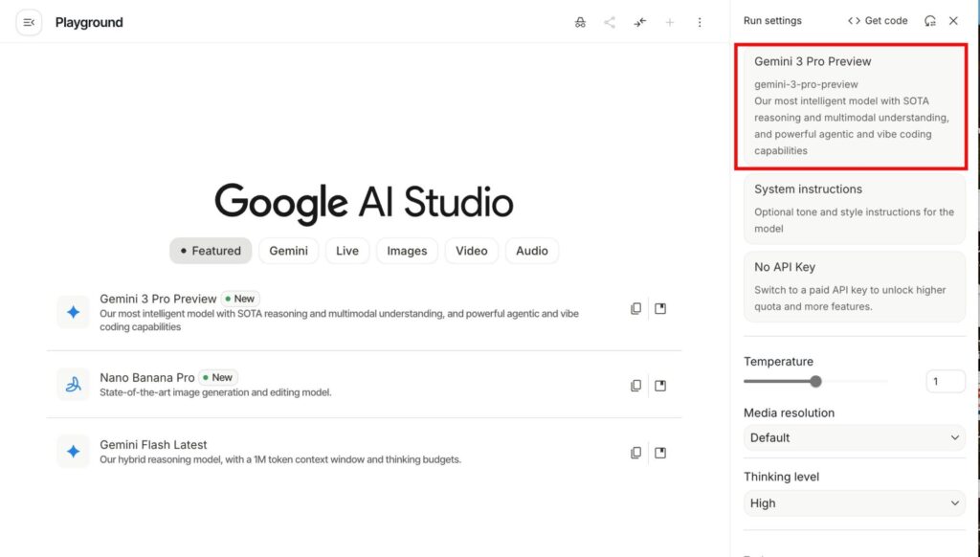Screen dimensions: 980x557
Task: Click the Temperature value input field
Action: point(946,381)
